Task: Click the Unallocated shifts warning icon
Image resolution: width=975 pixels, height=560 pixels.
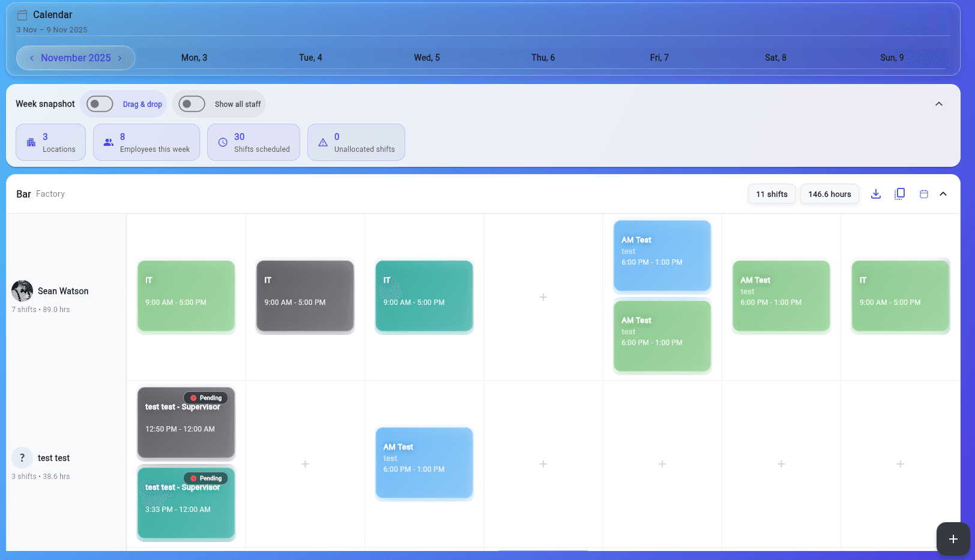Action: point(323,142)
